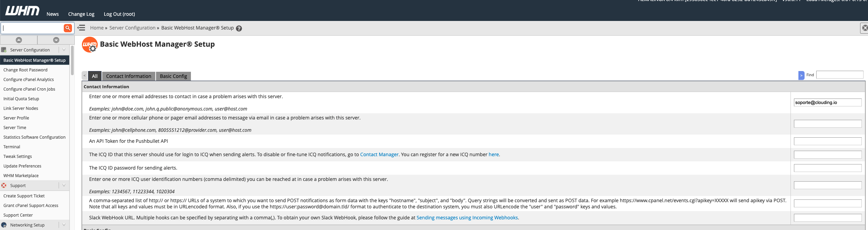
Task: Collapse the Support section chevron
Action: 64,185
